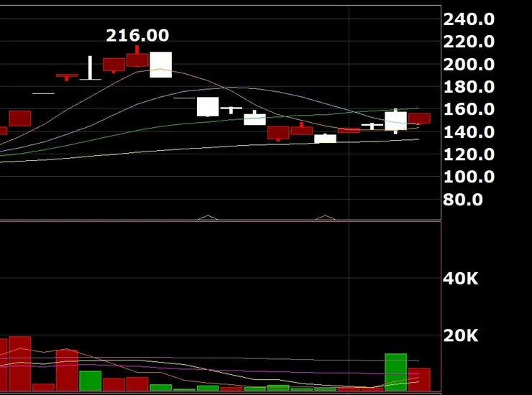
Task: Click the 216.00 peak price label
Action: click(x=137, y=36)
